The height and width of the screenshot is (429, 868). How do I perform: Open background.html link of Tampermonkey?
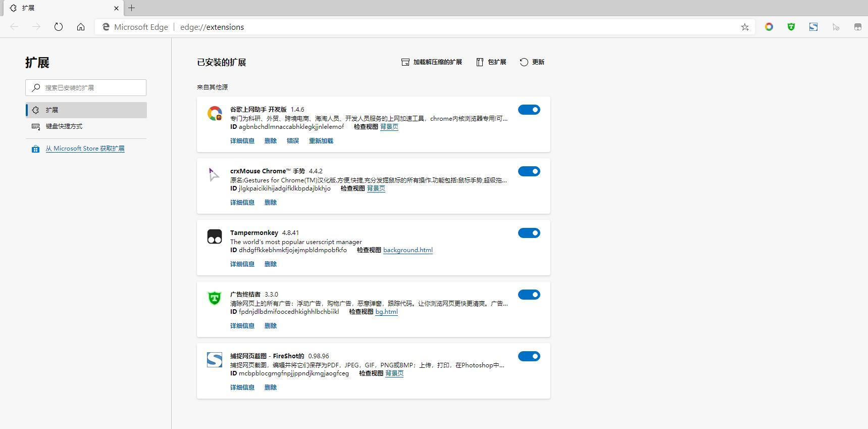point(408,250)
